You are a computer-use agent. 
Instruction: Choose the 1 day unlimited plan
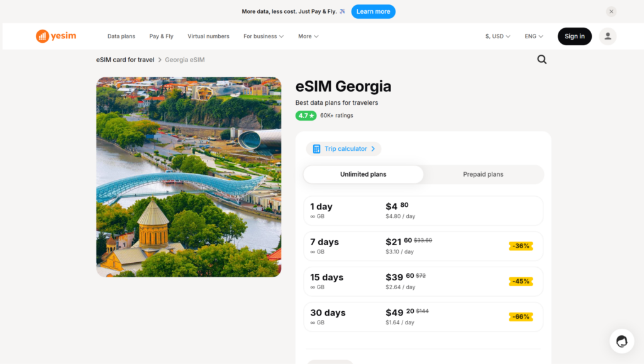[x=423, y=211]
